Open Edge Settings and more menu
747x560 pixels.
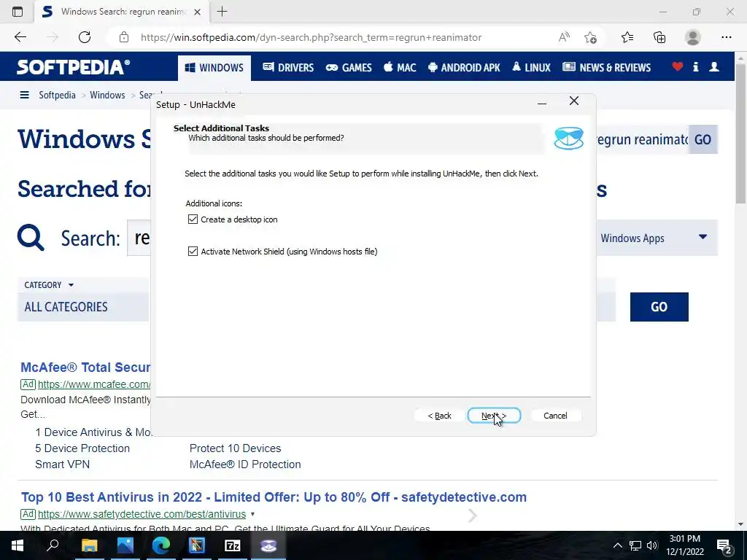[726, 37]
